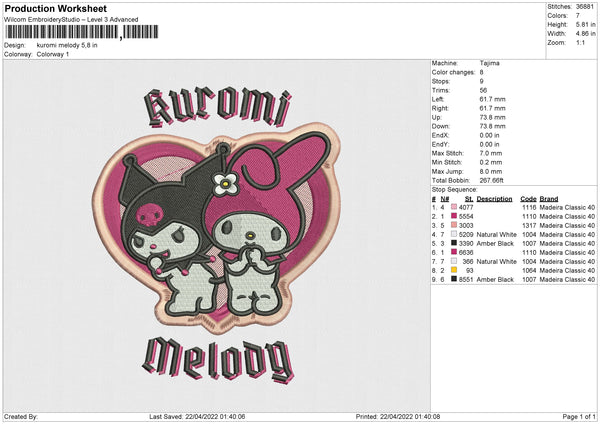Click the salmon swatch in stop row 3
The height and width of the screenshot is (424, 600).
pos(454,225)
